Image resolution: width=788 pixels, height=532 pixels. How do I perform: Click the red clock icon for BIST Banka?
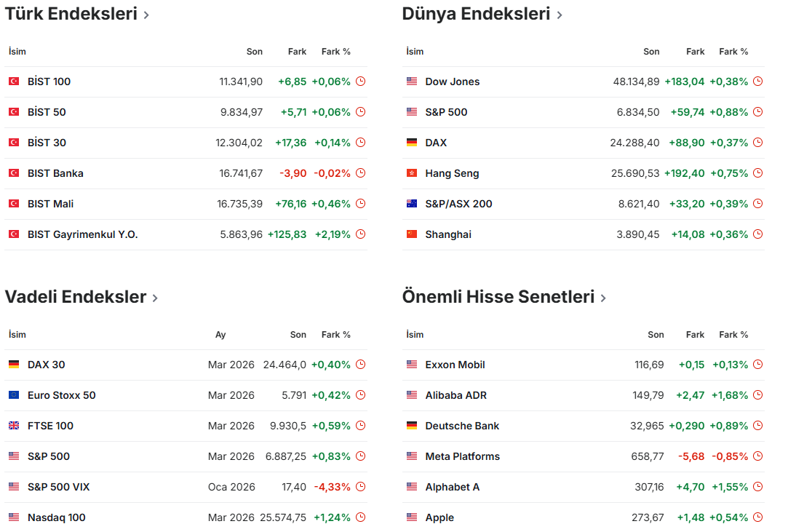[x=360, y=173]
